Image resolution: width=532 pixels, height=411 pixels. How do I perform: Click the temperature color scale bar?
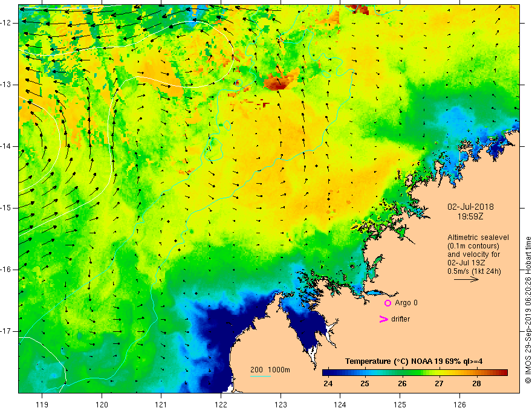click(x=415, y=373)
